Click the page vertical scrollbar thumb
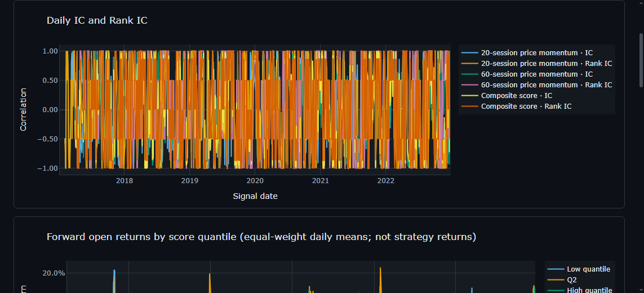Image resolution: width=644 pixels, height=293 pixels. point(641,60)
